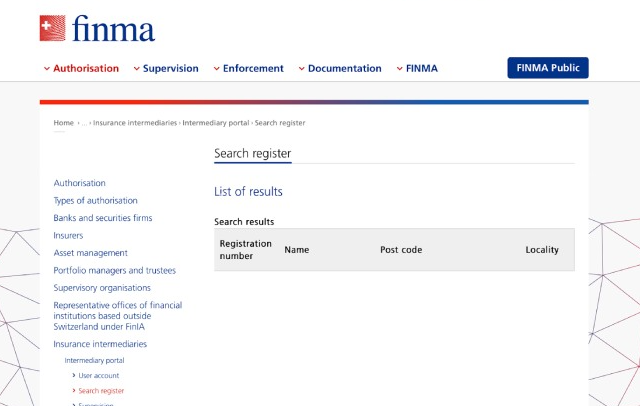Viewport: 640px width, 406px height.
Task: Navigate to Asset management
Action: point(90,253)
